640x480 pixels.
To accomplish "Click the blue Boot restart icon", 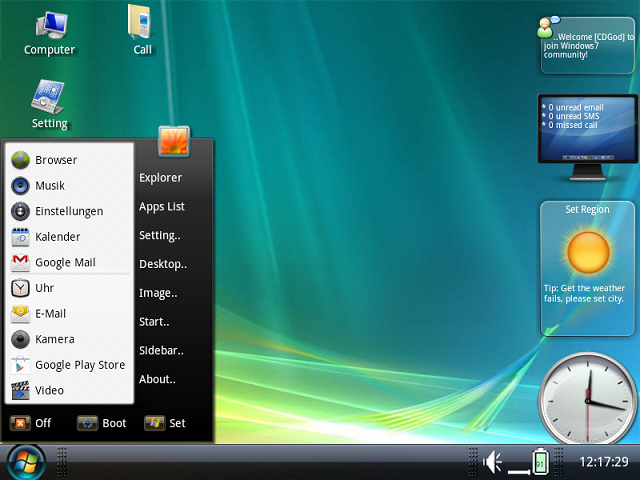I will click(x=87, y=423).
